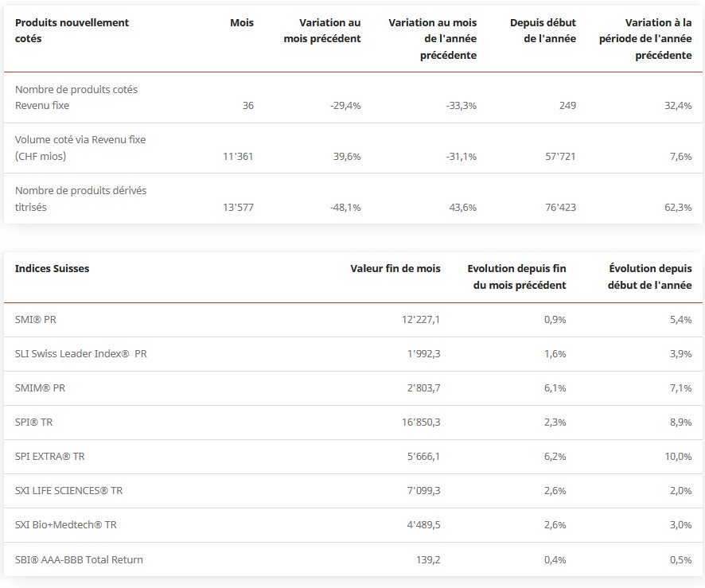Viewport: 705px width, 588px height.
Task: Select the 'Nombre de produits dérivés titrisés' row label
Action: pos(80,199)
